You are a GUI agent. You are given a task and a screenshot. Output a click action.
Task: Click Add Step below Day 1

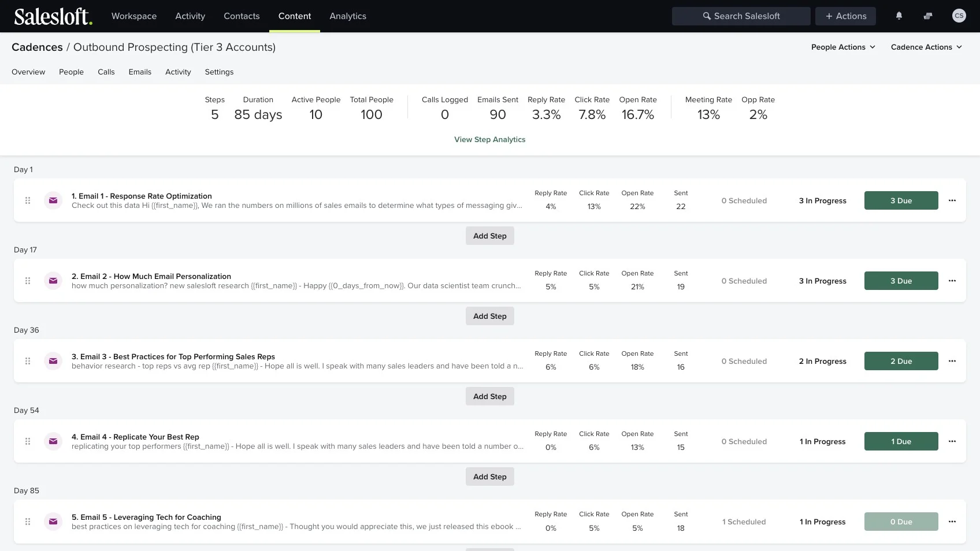point(490,236)
